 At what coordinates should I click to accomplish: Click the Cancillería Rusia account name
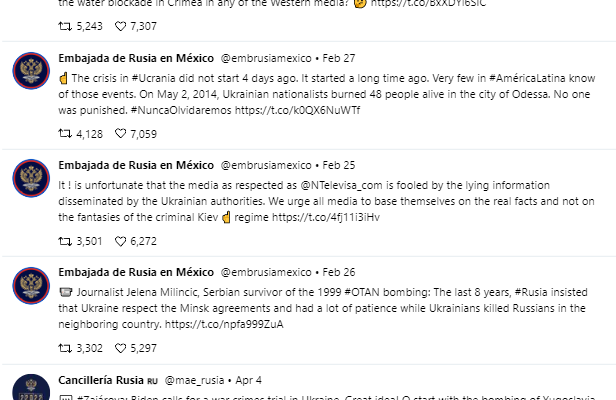[101, 380]
